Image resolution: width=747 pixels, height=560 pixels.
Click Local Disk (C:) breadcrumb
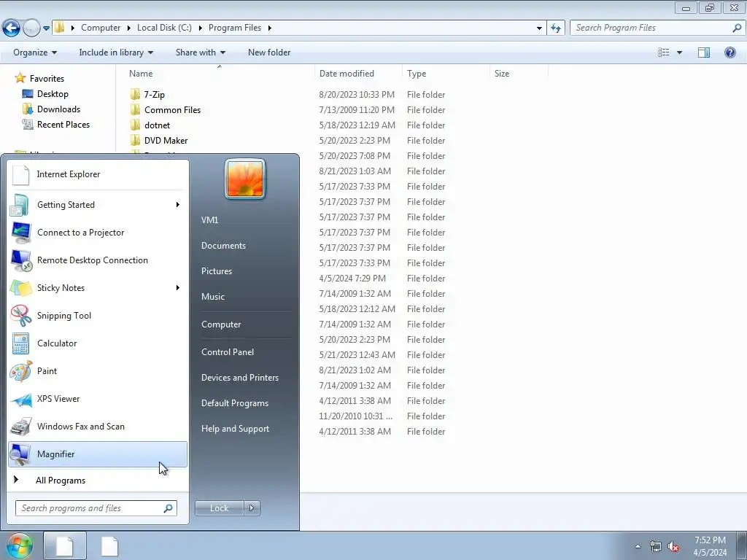point(164,28)
